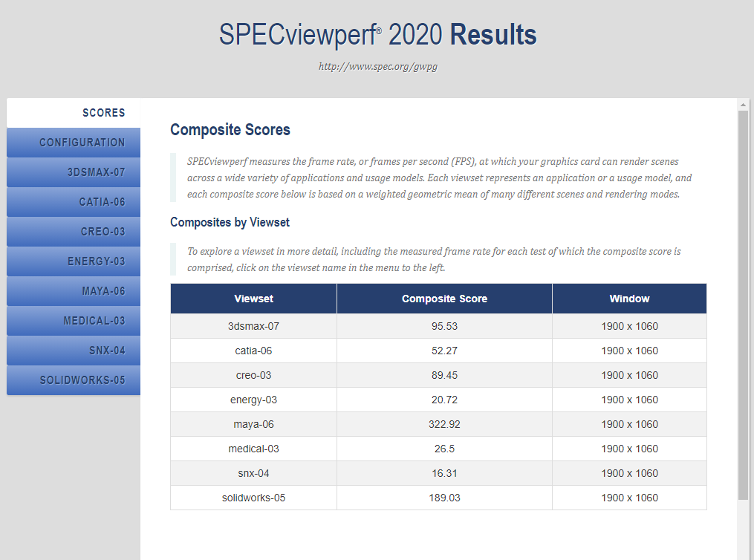Select the 3DSMAX-07 menu item
This screenshot has width=754, height=560.
(74, 172)
